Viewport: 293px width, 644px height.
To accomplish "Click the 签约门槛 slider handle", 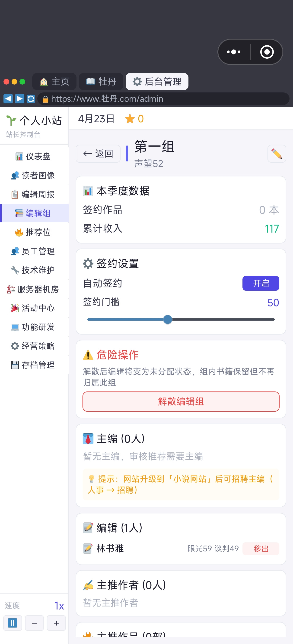I will pyautogui.click(x=167, y=319).
